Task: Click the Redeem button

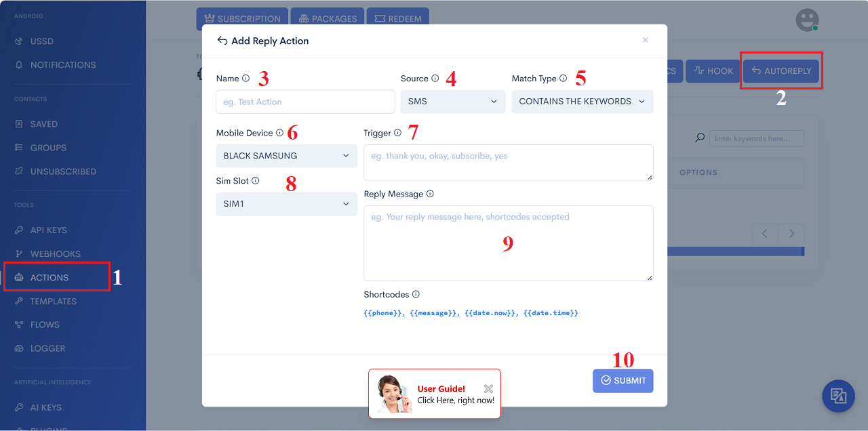Action: coord(397,18)
